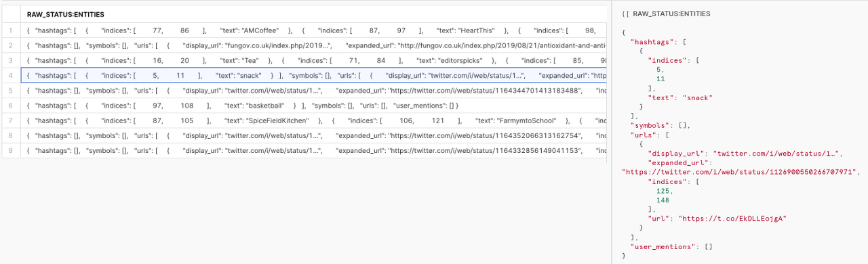The height and width of the screenshot is (264, 868).
Task: Click the detail panel title RAW_STATUS:ENTITIES
Action: 672,14
